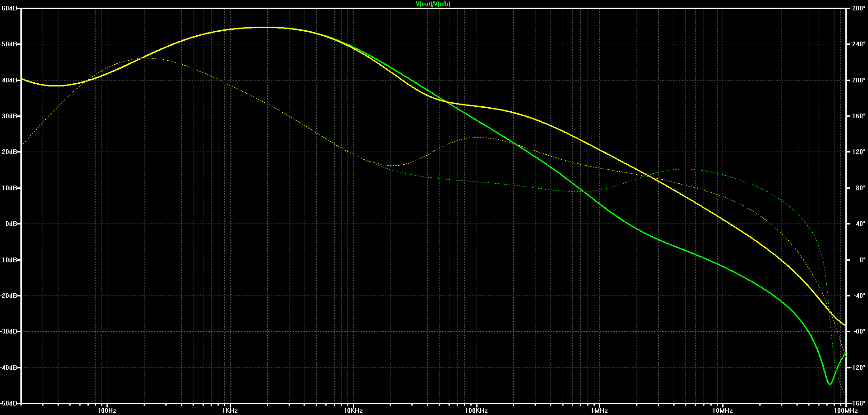Select the 60dB gain axis label
The width and height of the screenshot is (868, 415).
9,8
